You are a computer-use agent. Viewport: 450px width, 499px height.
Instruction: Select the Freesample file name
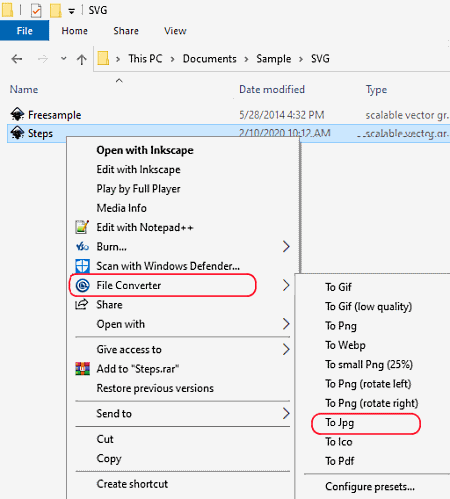tap(54, 115)
